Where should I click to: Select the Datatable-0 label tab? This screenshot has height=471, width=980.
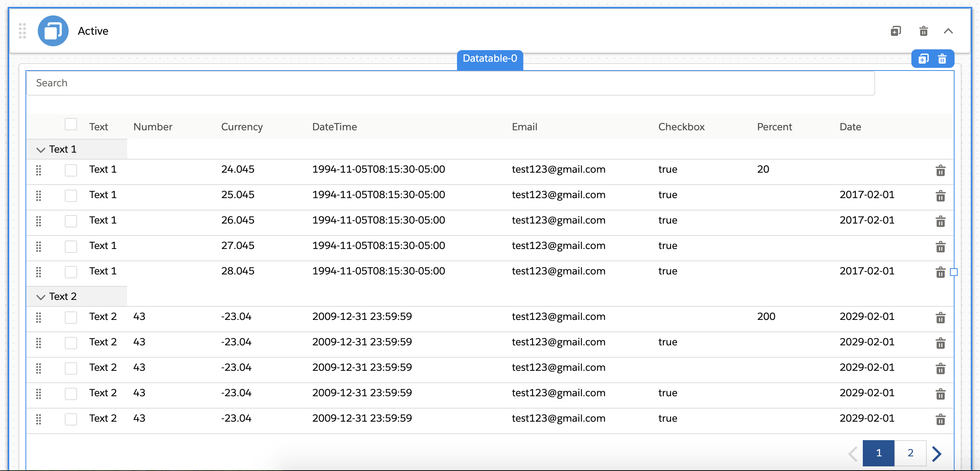point(490,59)
